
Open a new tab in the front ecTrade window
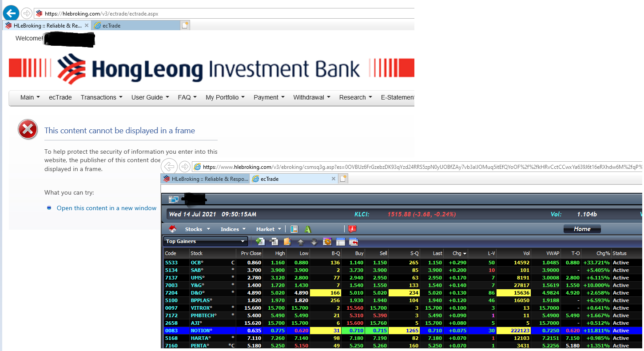343,179
